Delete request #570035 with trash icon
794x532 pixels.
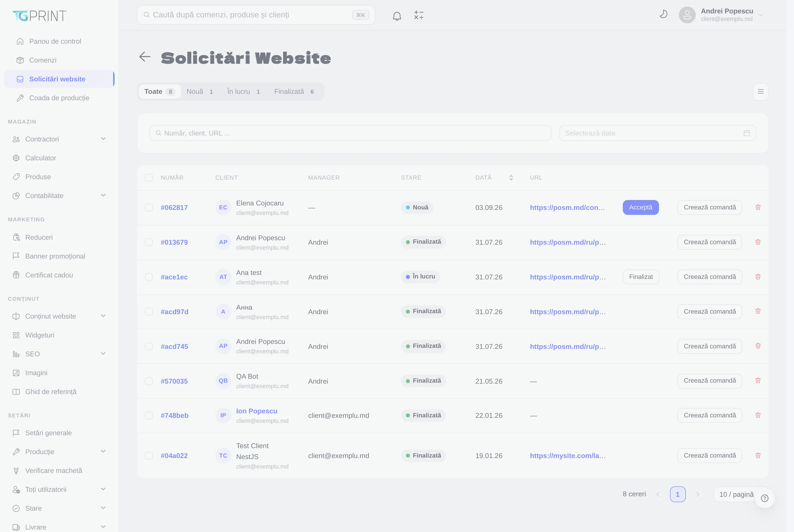(x=758, y=381)
